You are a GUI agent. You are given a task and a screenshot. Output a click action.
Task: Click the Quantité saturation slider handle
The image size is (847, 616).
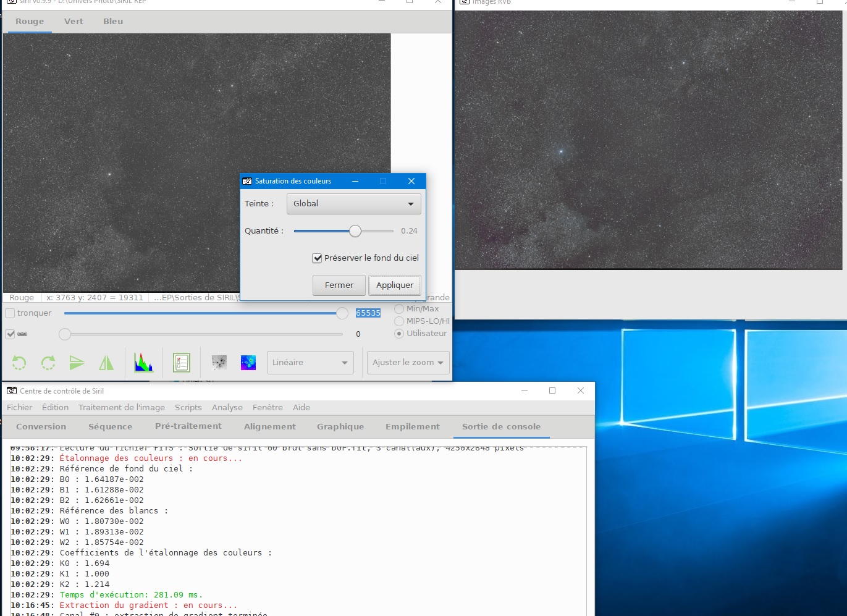point(355,231)
